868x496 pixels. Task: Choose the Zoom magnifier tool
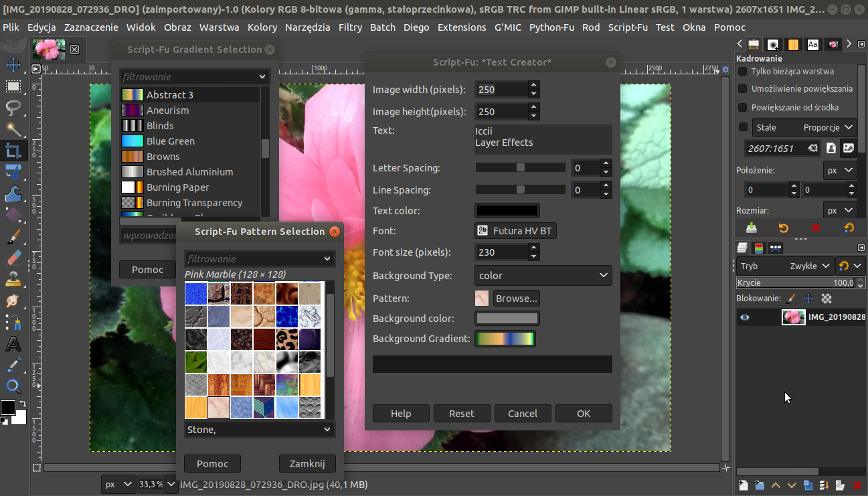[13, 386]
